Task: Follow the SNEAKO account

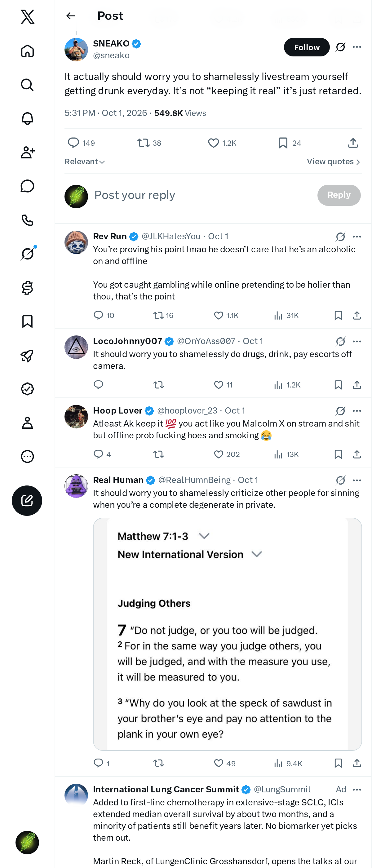Action: pos(307,47)
